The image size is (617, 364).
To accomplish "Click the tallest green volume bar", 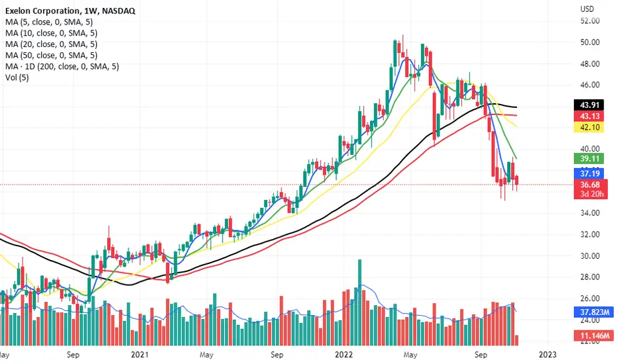I will [359, 302].
